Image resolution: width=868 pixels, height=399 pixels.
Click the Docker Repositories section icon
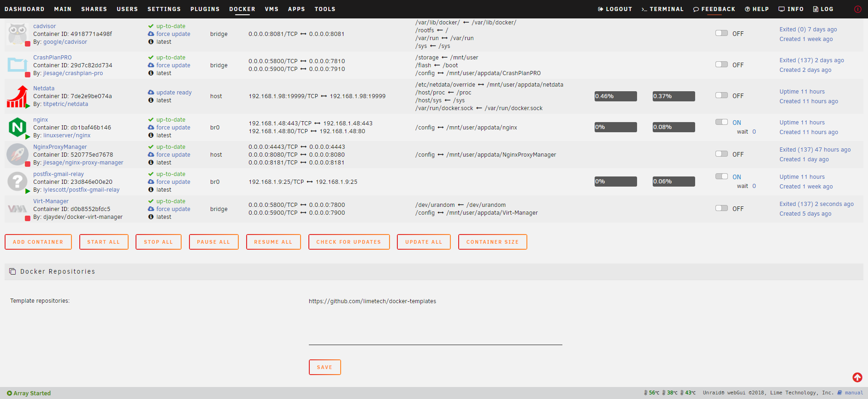coord(13,271)
